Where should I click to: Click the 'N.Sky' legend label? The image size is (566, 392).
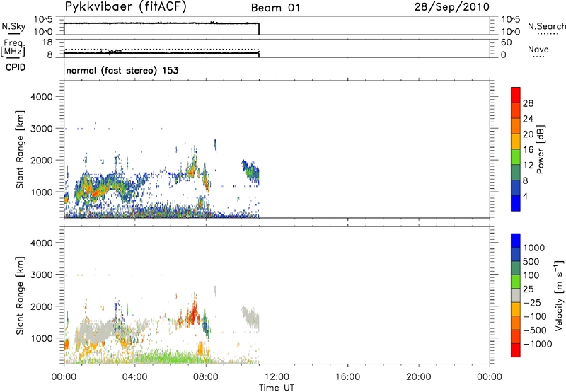(13, 26)
